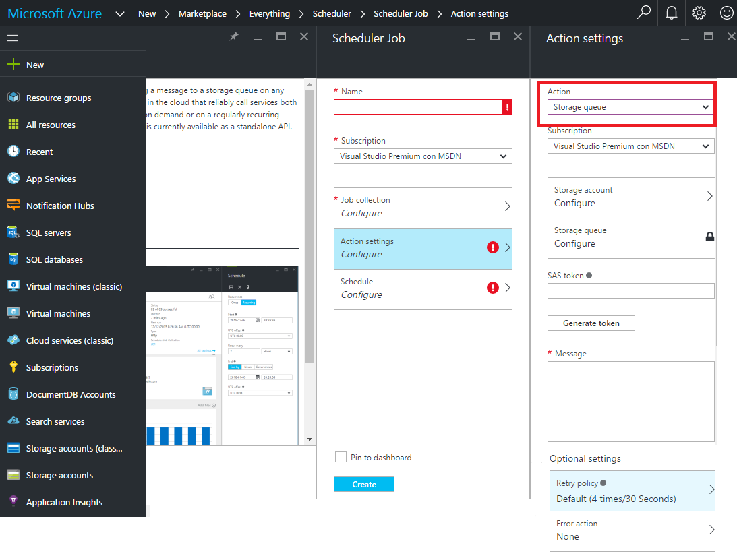
Task: Click the Message text area
Action: (x=630, y=402)
